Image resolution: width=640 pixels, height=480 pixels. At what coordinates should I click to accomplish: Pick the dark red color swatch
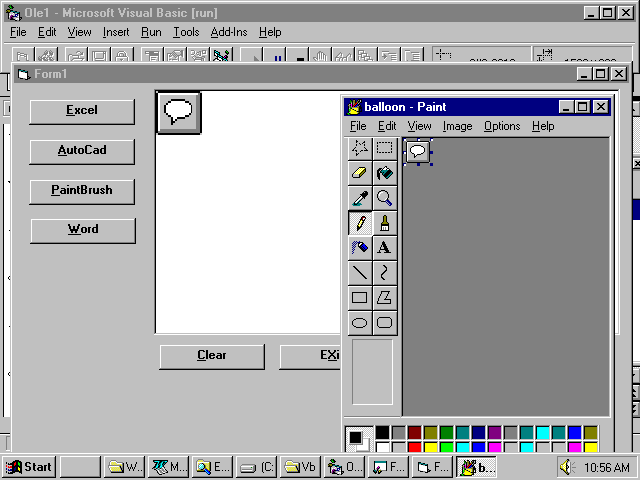[x=414, y=432]
